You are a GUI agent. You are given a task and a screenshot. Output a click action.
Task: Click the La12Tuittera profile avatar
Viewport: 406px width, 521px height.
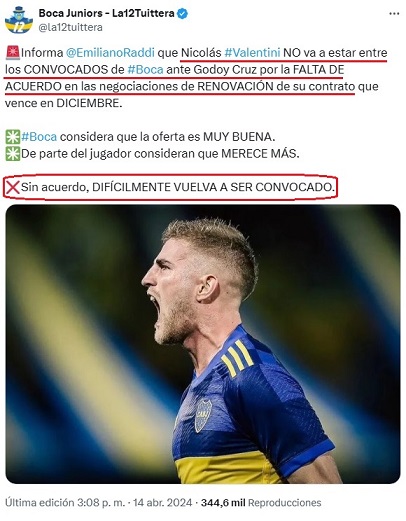click(19, 20)
